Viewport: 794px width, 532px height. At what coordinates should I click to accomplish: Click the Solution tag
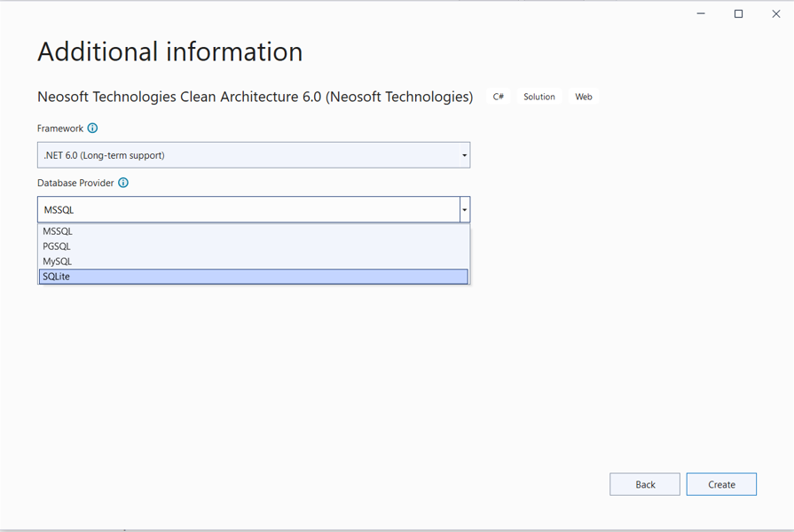pyautogui.click(x=539, y=97)
